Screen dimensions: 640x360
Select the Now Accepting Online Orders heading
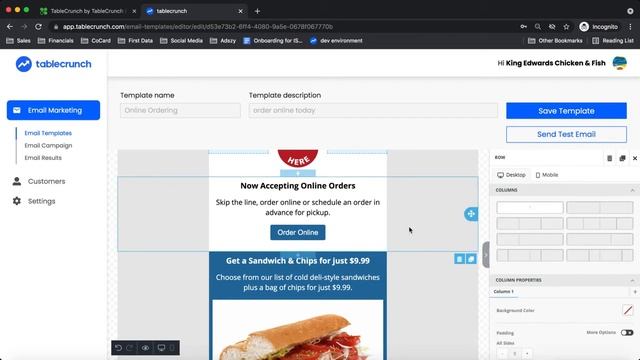[x=298, y=186]
